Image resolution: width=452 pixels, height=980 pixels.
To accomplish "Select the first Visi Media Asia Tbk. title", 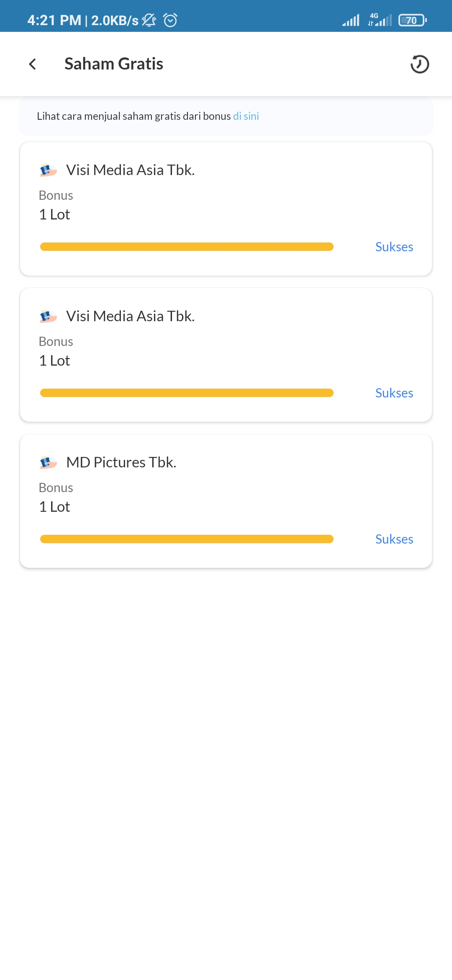I will point(131,170).
